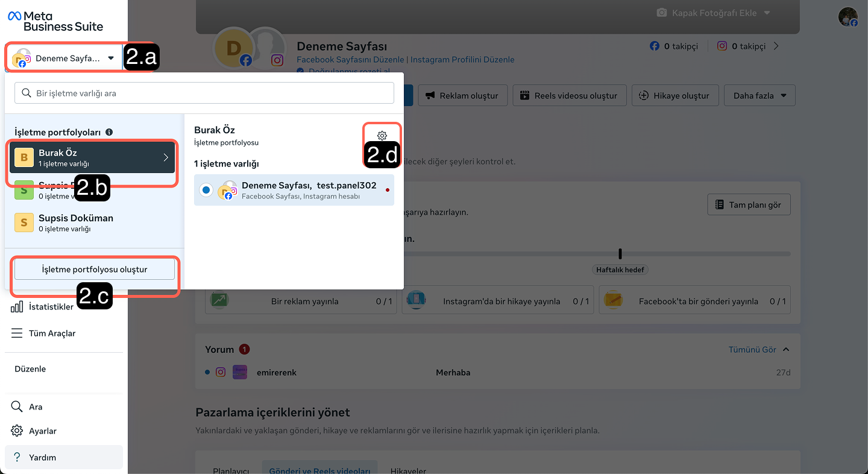Open portfolio settings gear icon
868x474 pixels.
tap(382, 136)
